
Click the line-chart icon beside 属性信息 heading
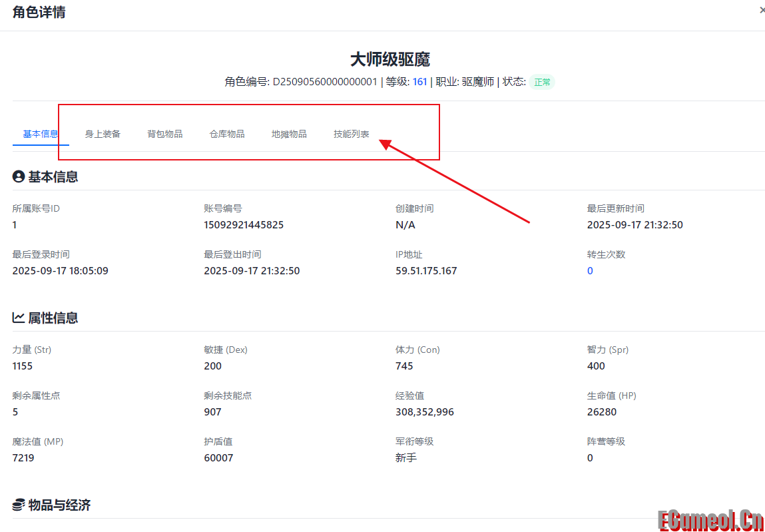coord(19,318)
